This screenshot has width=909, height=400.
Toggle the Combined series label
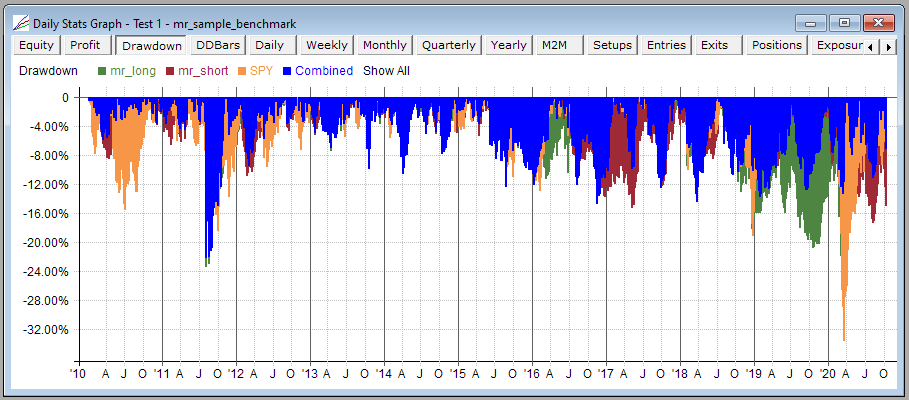coord(324,71)
